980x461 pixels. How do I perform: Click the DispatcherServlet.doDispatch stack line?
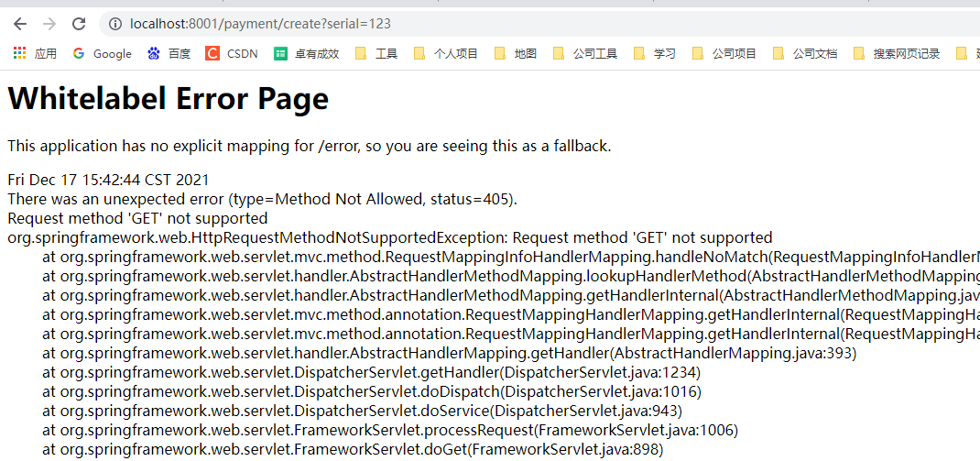[x=372, y=392]
